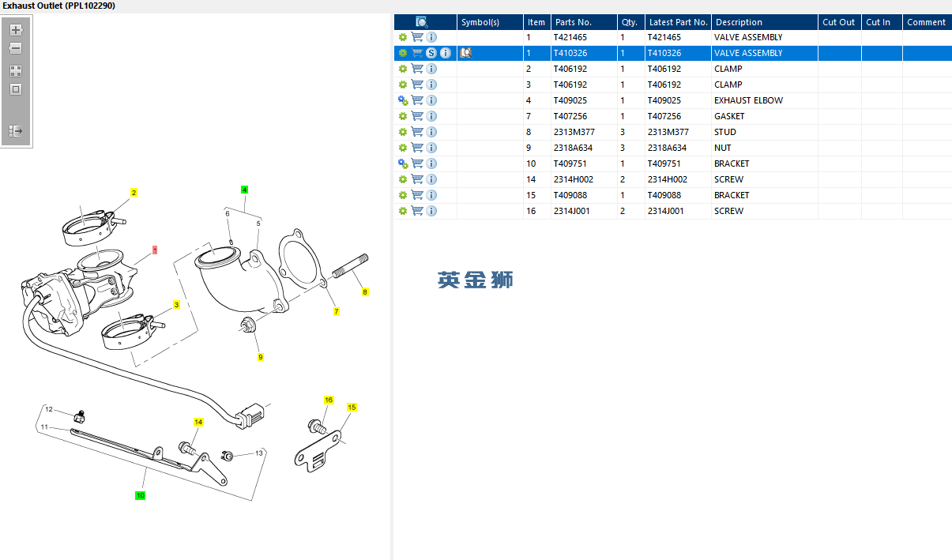The image size is (952, 560).
Task: Click the S supersession icon for T410326
Action: [x=431, y=53]
